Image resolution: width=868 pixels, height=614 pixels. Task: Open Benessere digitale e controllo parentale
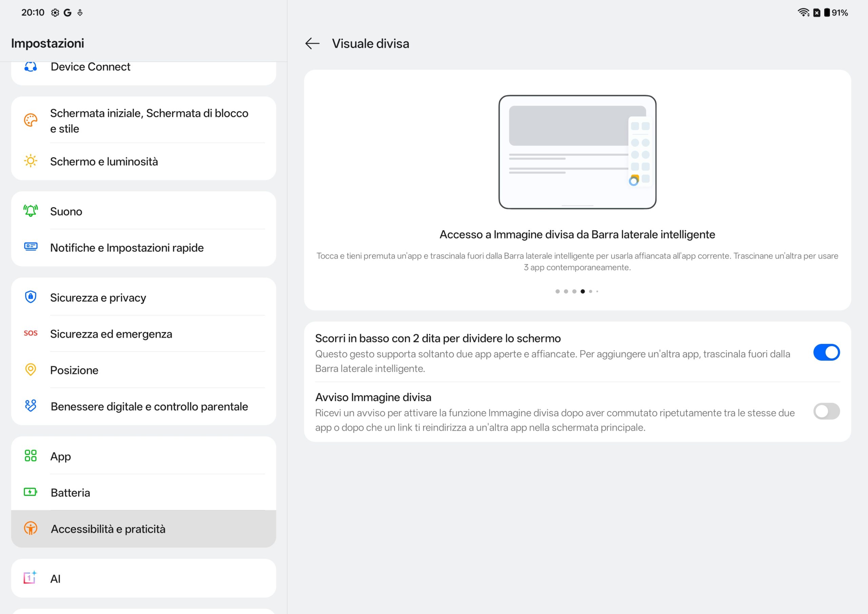(x=149, y=406)
